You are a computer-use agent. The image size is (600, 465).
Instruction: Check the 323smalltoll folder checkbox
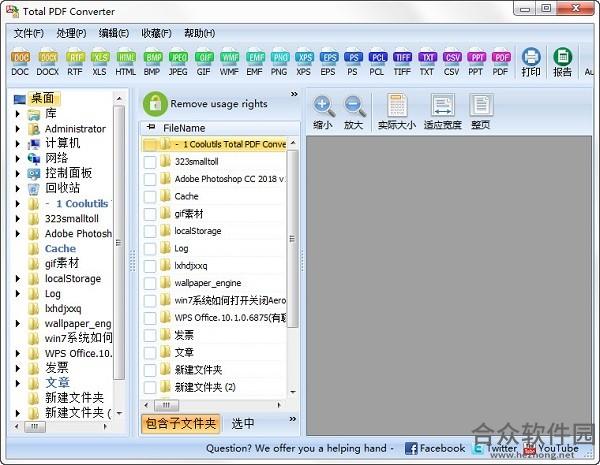150,162
